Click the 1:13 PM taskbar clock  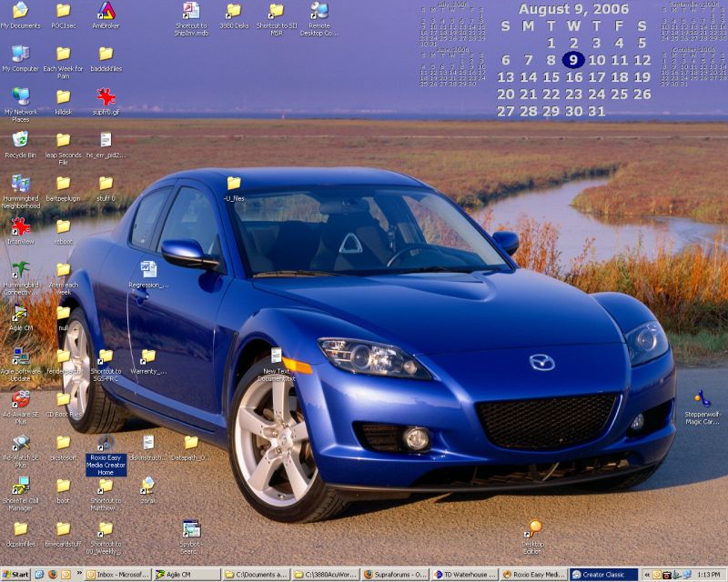click(x=708, y=575)
